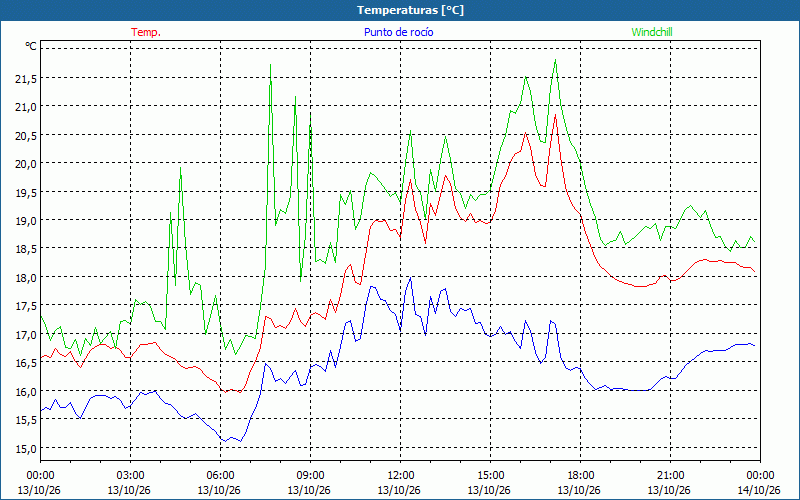Image resolution: width=800 pixels, height=500 pixels.
Task: Click the 06:00 time axis label
Action: coord(220,475)
